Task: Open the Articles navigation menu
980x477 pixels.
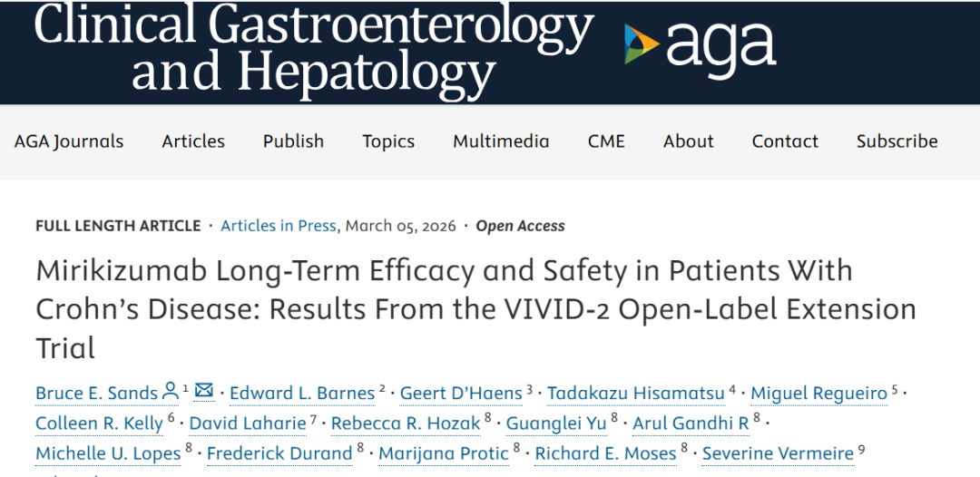Action: (193, 141)
